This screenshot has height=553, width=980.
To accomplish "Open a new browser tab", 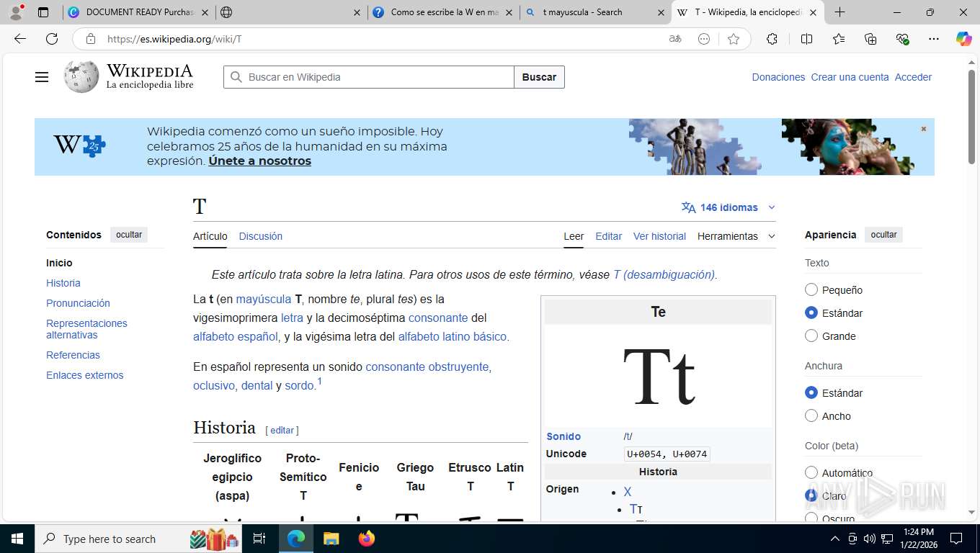I will 839,12.
